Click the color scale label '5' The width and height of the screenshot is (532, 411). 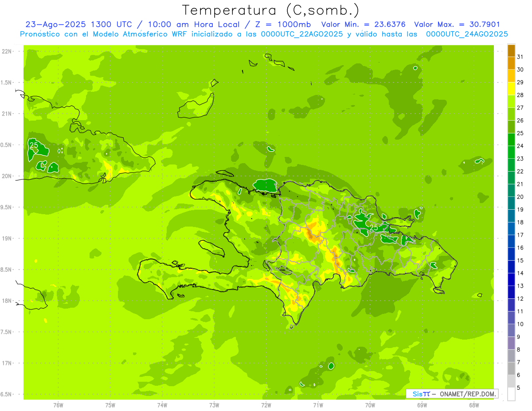coord(519,388)
